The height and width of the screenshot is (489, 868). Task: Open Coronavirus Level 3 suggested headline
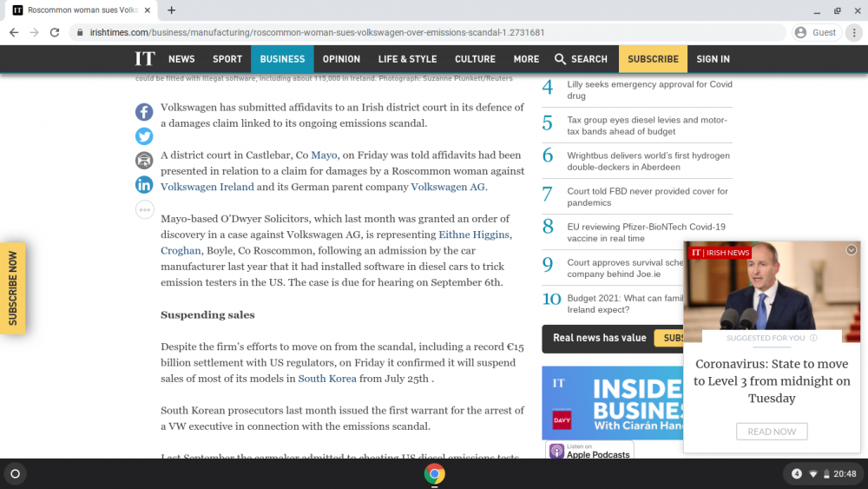click(x=772, y=381)
